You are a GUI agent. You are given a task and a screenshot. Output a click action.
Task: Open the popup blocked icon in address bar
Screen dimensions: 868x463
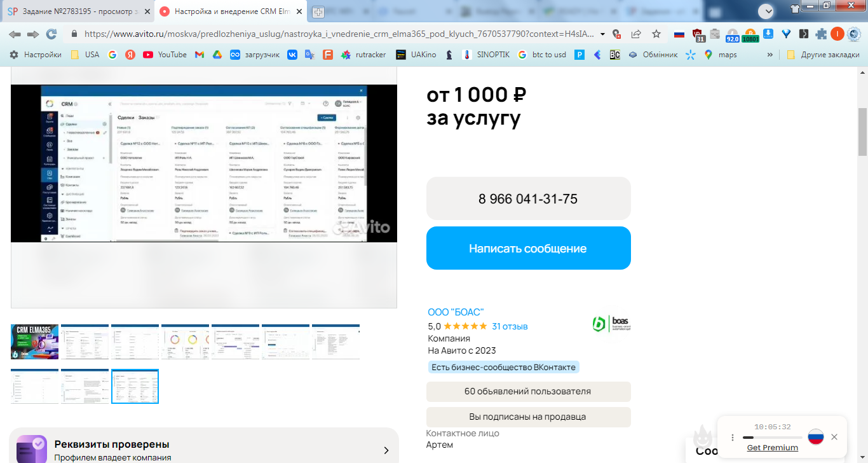pos(616,34)
